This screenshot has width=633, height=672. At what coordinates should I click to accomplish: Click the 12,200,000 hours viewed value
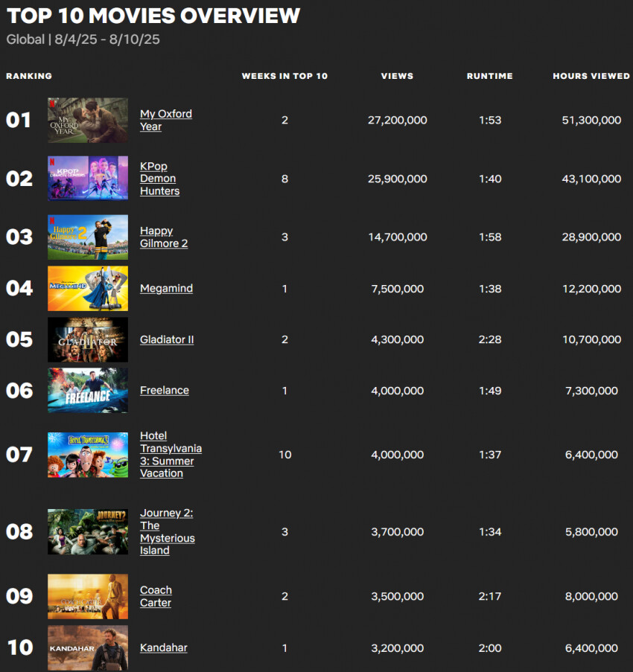591,289
